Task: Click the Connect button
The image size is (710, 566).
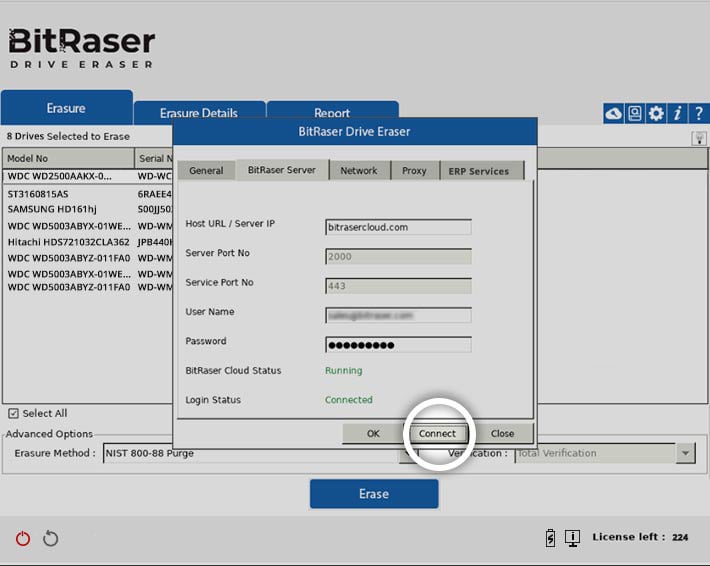Action: (437, 433)
